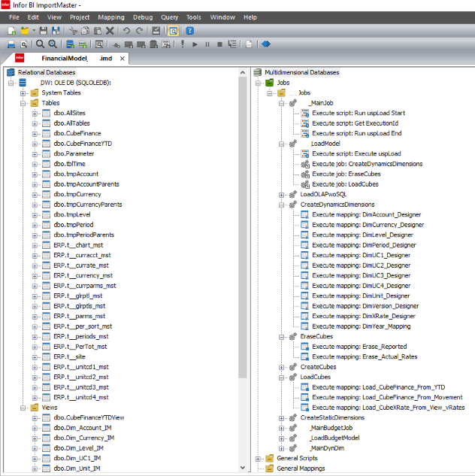Click the left panel scroll-down arrow
This screenshot has width=475, height=476.
pos(242,468)
